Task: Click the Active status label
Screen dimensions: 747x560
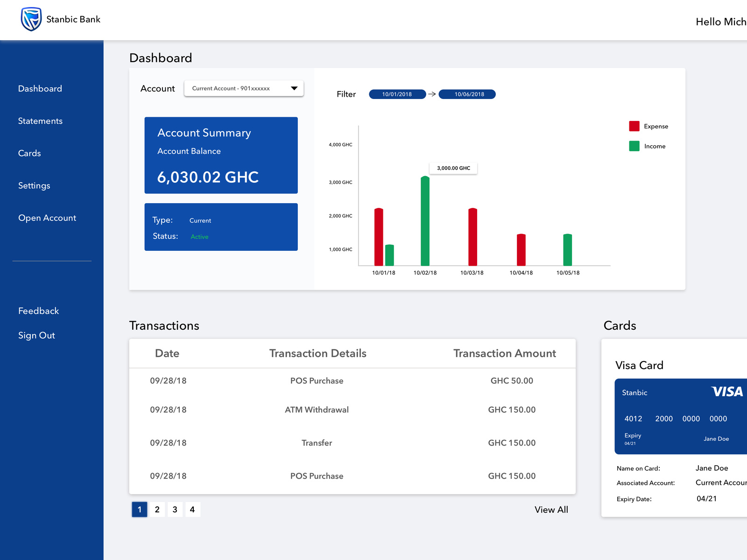Action: coord(199,236)
